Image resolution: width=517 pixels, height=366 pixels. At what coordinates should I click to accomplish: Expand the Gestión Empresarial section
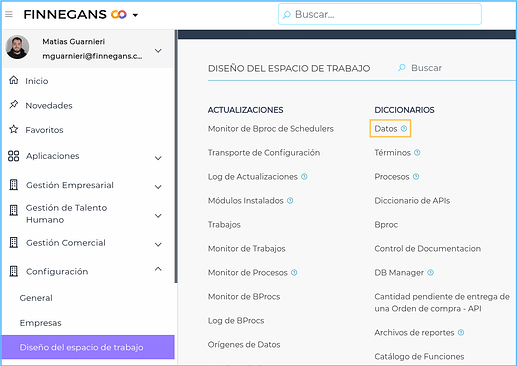[158, 187]
